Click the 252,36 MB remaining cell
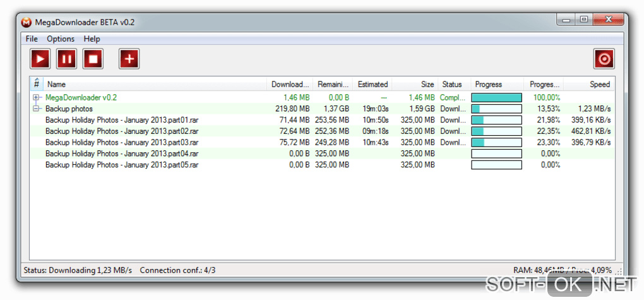The height and width of the screenshot is (300, 644). (x=332, y=131)
